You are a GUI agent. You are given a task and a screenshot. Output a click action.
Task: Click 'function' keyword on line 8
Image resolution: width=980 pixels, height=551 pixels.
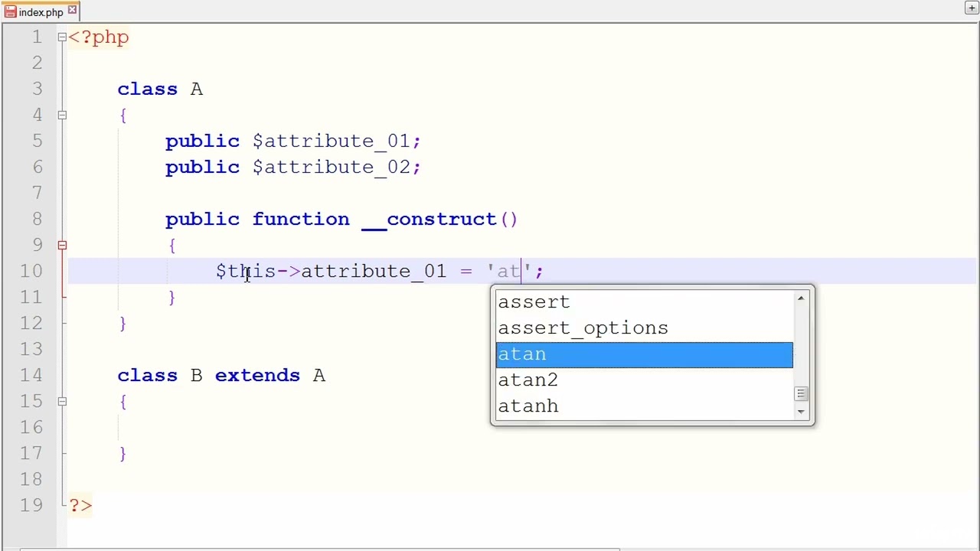click(x=300, y=219)
